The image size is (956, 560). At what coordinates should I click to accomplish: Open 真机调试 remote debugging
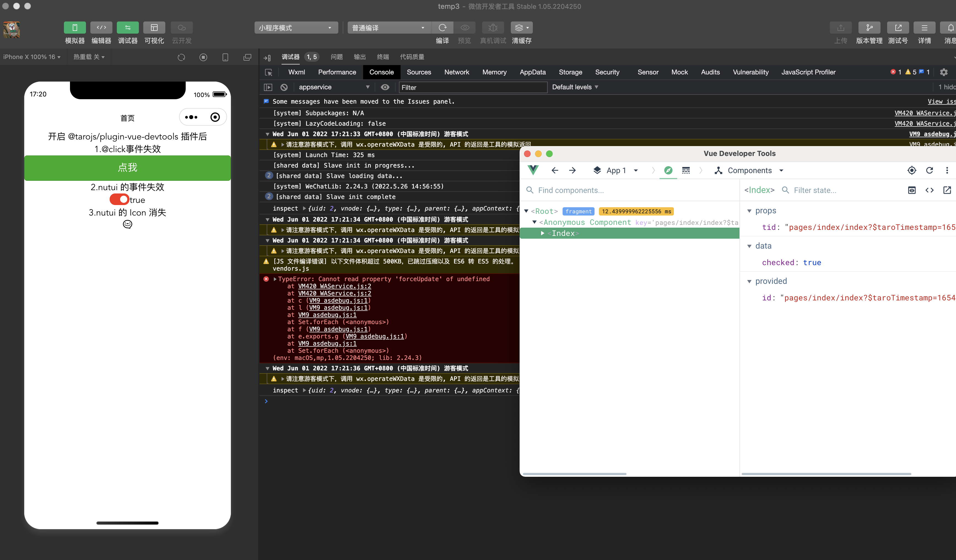(x=492, y=27)
